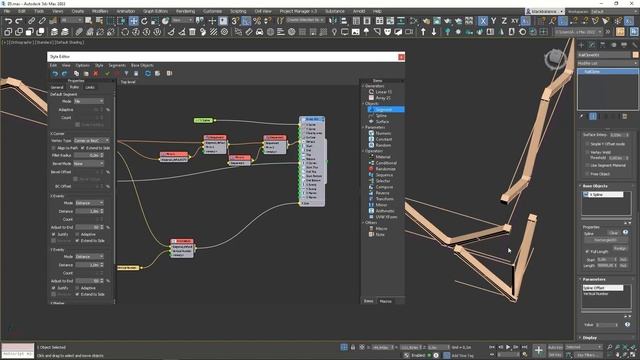Select the Spline Offset parameter entry
640x360 pixels.
point(603,288)
